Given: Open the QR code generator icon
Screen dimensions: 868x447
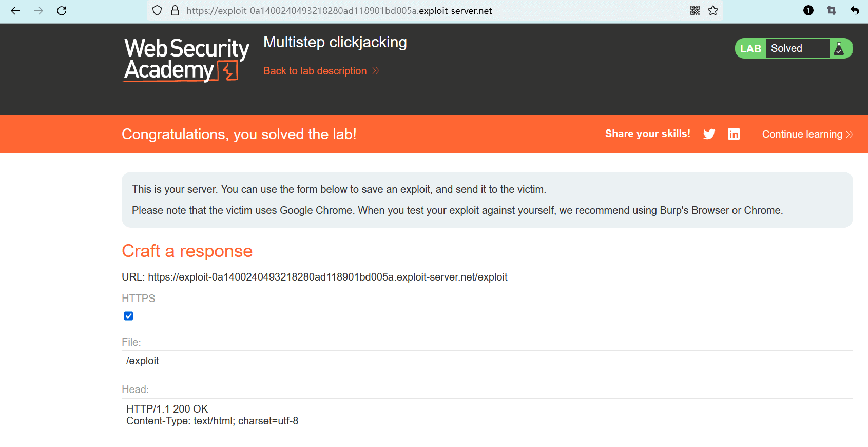Looking at the screenshot, I should point(695,11).
